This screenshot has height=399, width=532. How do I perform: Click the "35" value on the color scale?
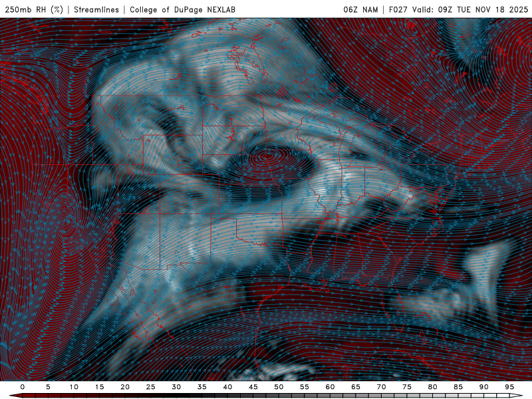tap(202, 387)
